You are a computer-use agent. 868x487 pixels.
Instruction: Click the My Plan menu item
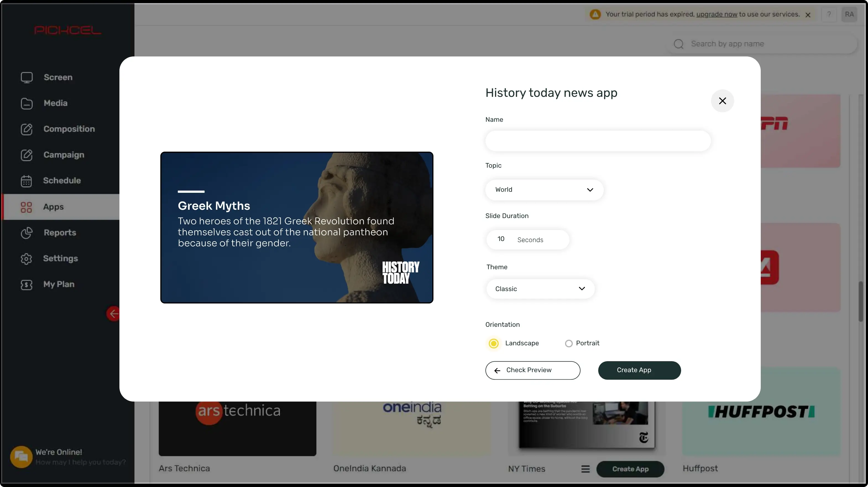[58, 284]
